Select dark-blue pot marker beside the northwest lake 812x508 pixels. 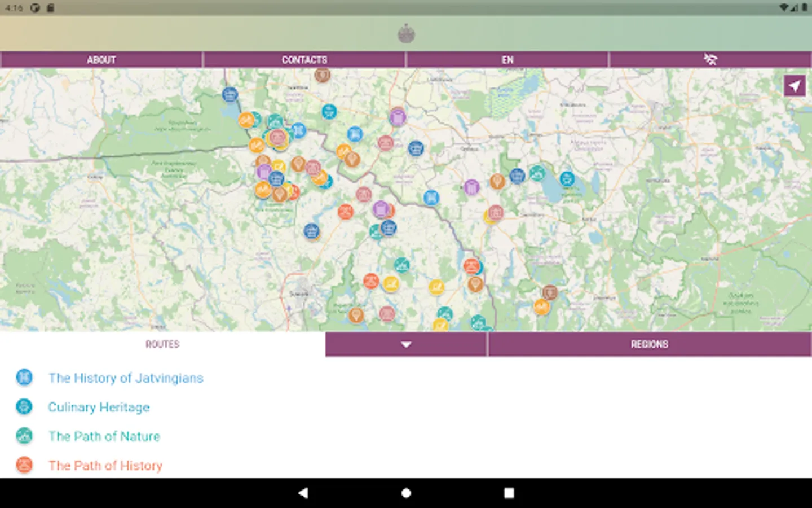click(230, 94)
